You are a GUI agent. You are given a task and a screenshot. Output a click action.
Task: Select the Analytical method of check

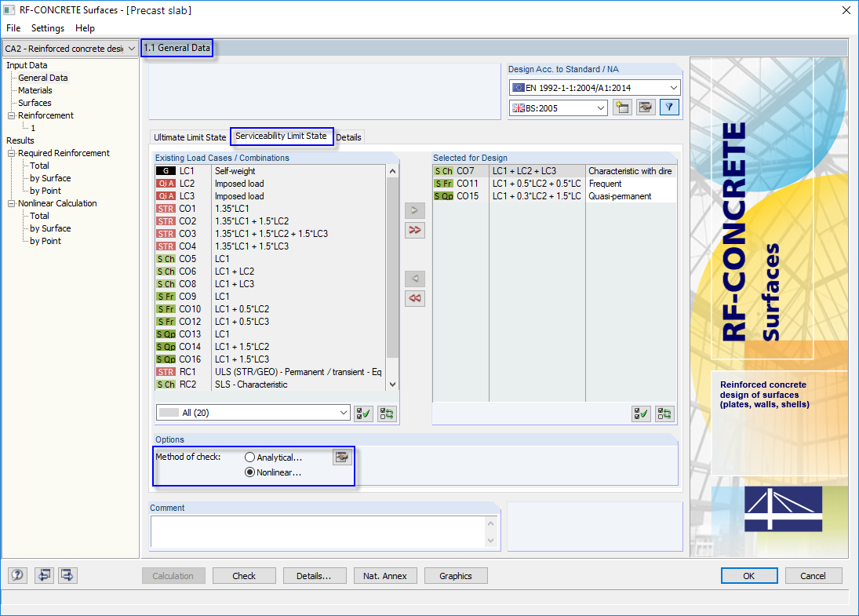(249, 457)
